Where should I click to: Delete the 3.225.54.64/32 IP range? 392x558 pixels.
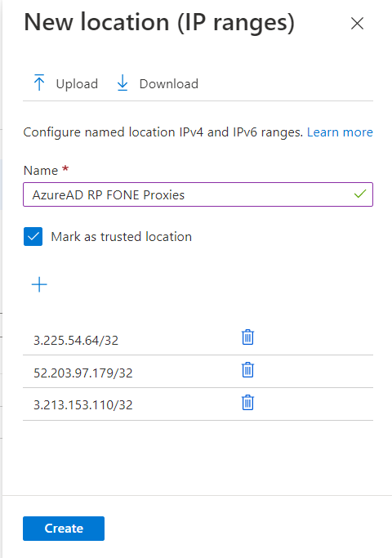click(x=248, y=337)
